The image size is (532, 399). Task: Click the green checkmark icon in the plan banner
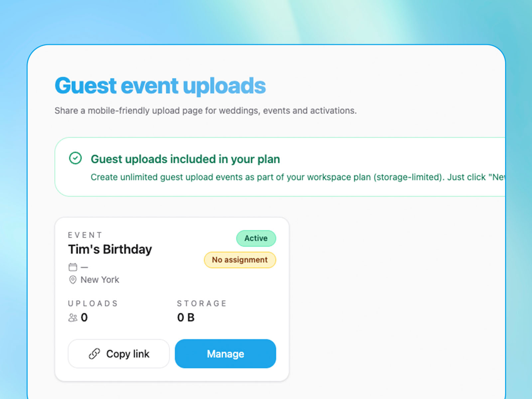(75, 159)
